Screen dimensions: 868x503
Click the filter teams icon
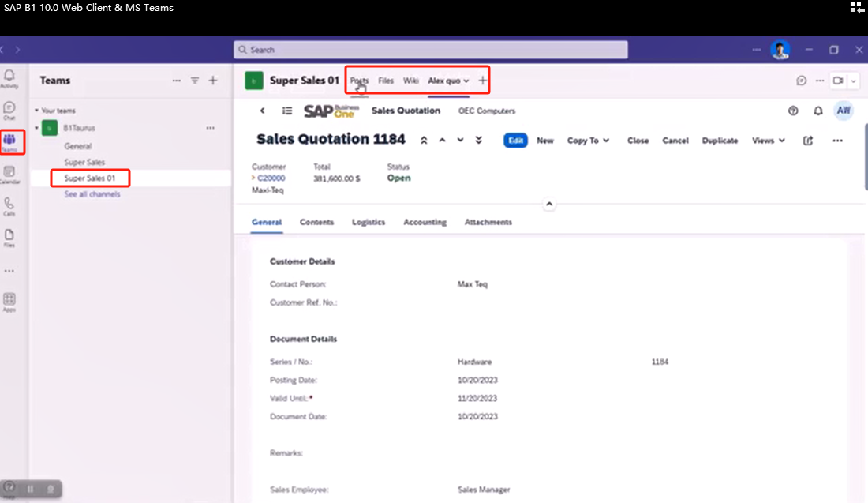[195, 81]
